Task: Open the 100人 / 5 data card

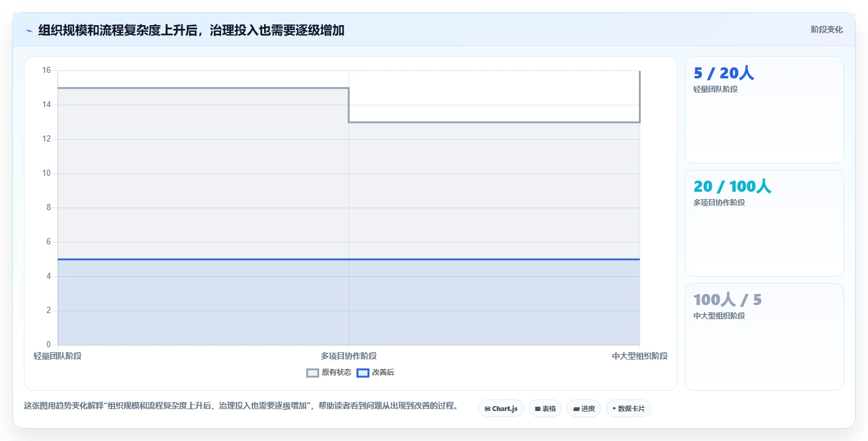Action: point(764,337)
